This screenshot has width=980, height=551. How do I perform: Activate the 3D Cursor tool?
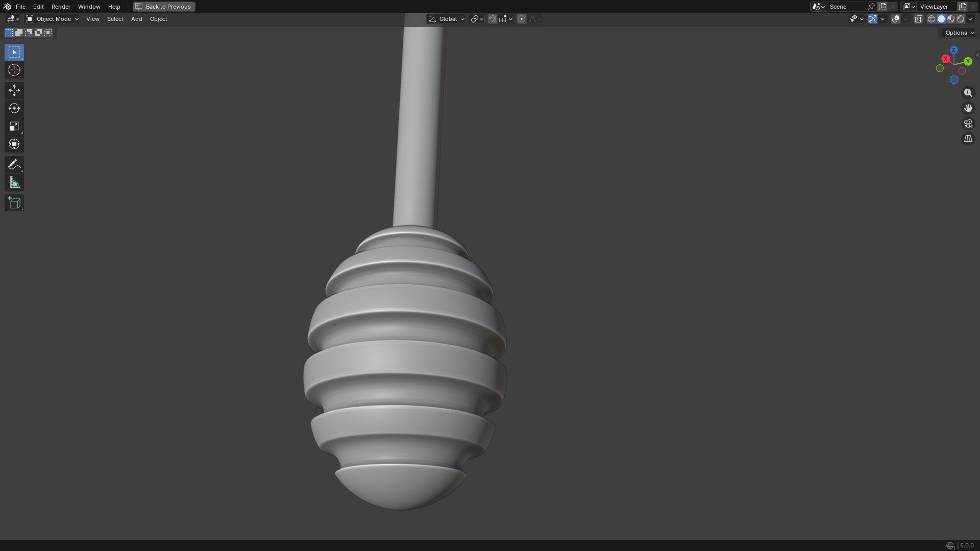point(14,70)
